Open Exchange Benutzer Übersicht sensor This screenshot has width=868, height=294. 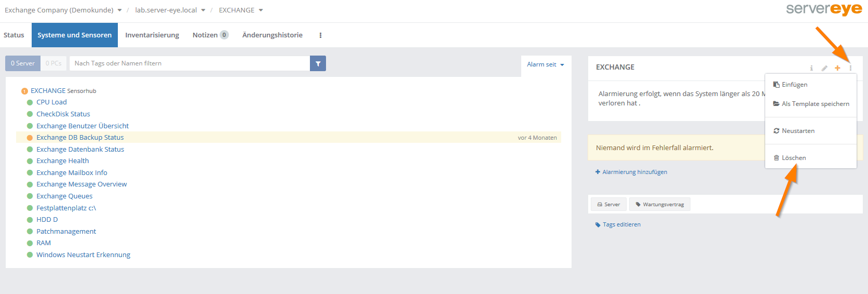pyautogui.click(x=83, y=126)
